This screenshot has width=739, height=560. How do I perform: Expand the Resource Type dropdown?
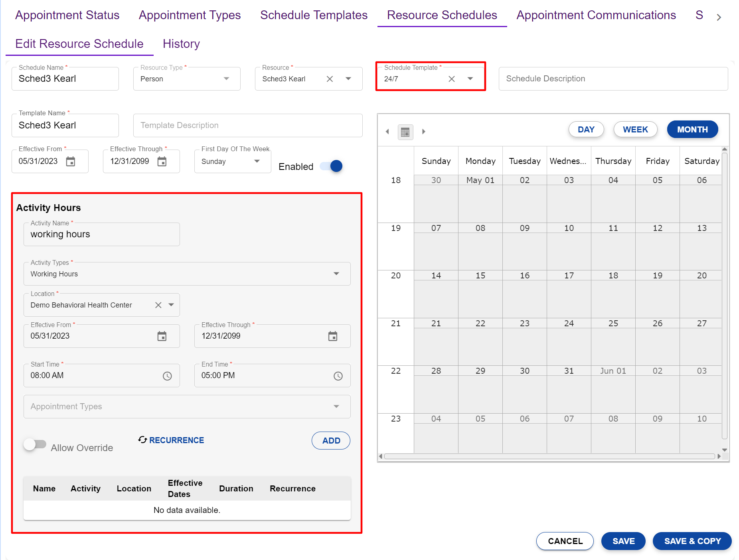[226, 79]
